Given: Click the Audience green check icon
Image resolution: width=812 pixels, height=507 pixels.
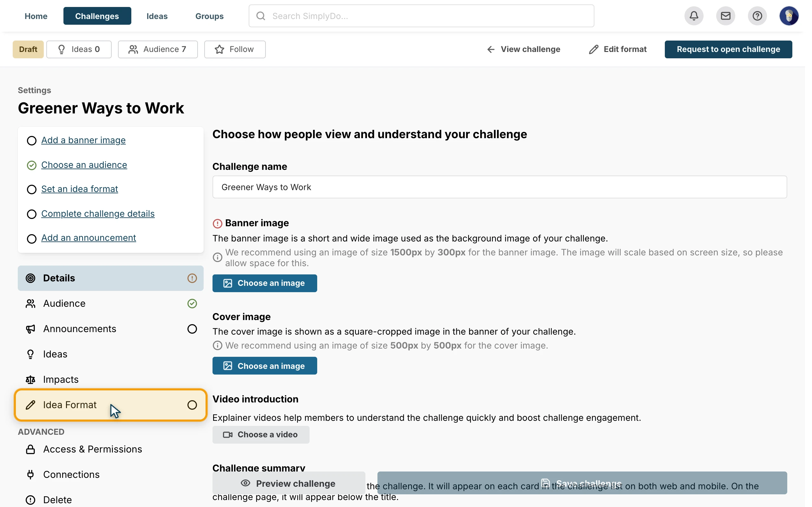Looking at the screenshot, I should [192, 304].
